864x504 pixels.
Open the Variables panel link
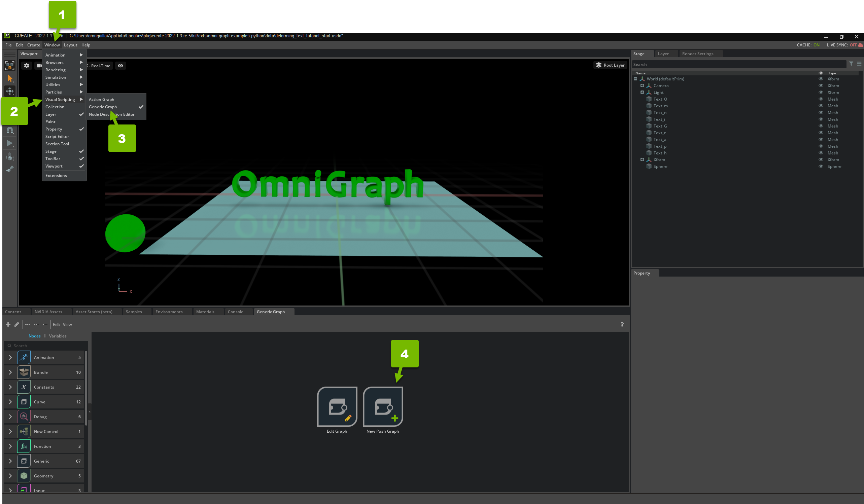click(58, 336)
